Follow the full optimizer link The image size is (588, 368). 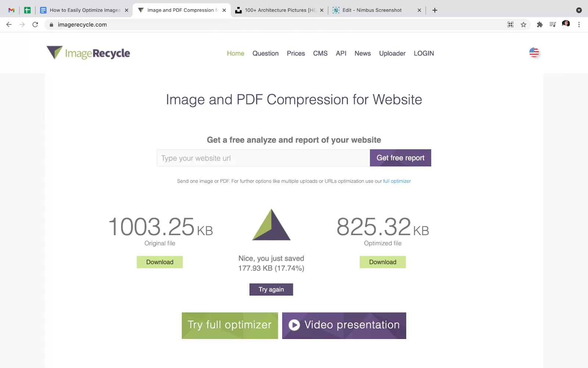tap(397, 181)
